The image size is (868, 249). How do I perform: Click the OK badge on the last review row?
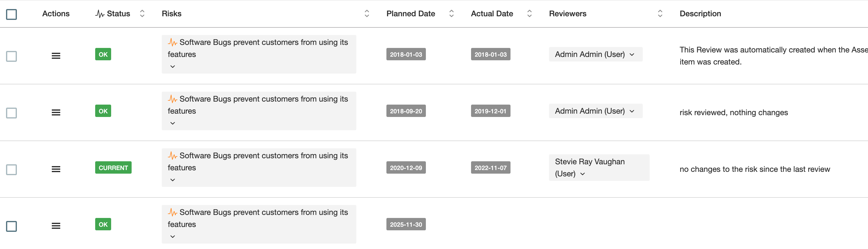[x=103, y=224]
